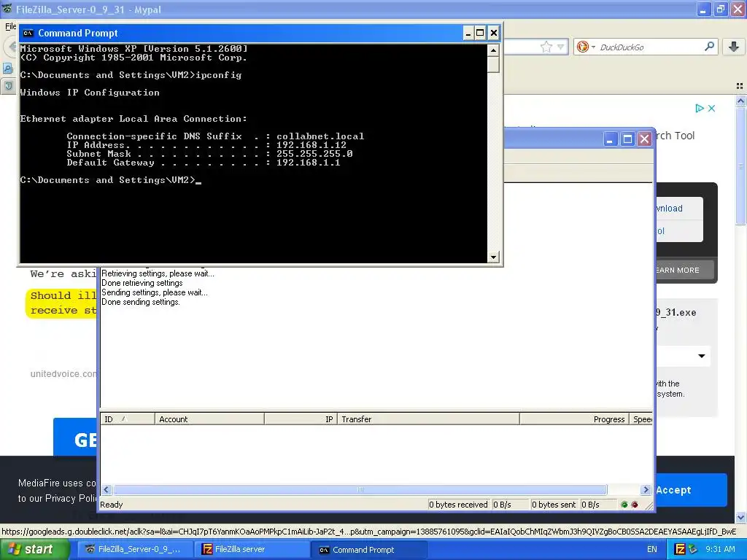Click the Accept cookies button
This screenshot has width=747, height=560.
click(x=691, y=490)
